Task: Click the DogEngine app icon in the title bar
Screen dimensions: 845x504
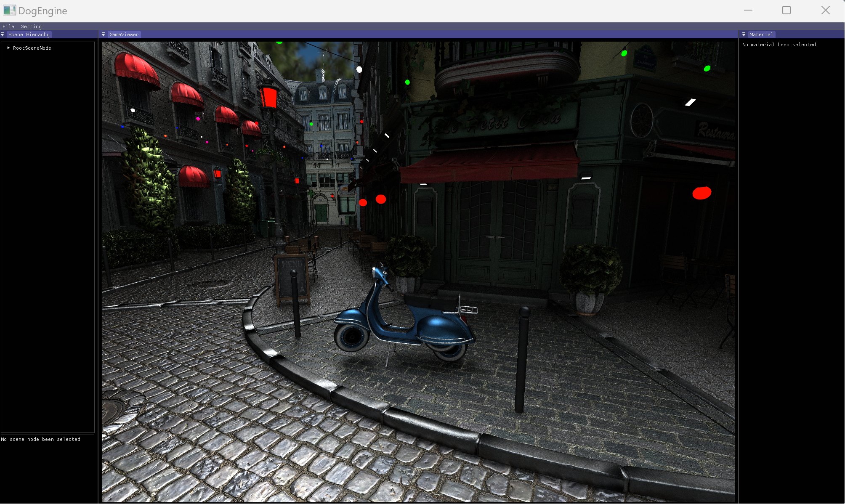Action: tap(9, 11)
